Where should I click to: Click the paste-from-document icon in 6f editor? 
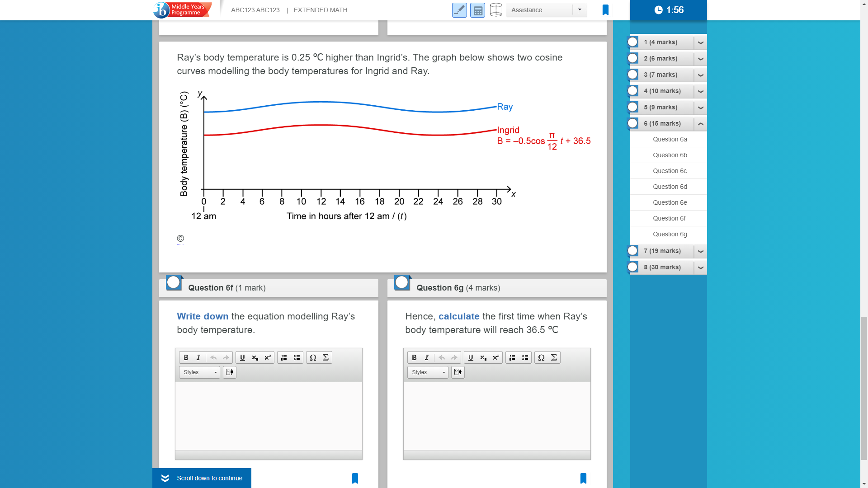230,372
